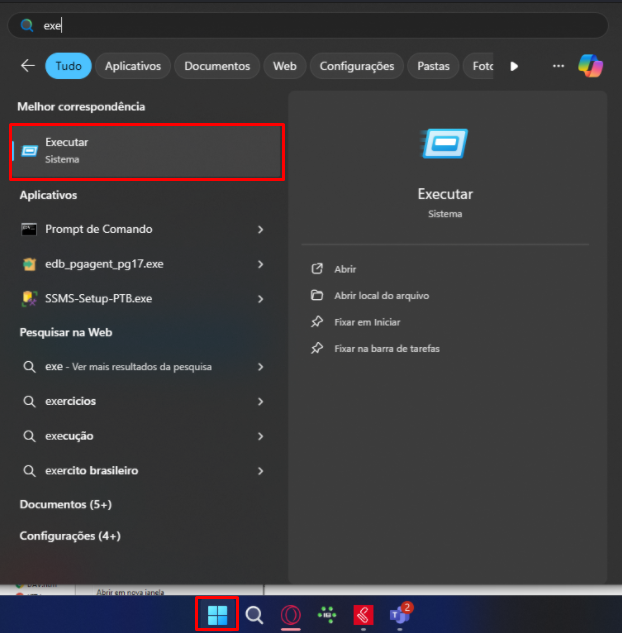Switch to the Documentos filter tab
Image resolution: width=622 pixels, height=633 pixels.
pyautogui.click(x=217, y=66)
